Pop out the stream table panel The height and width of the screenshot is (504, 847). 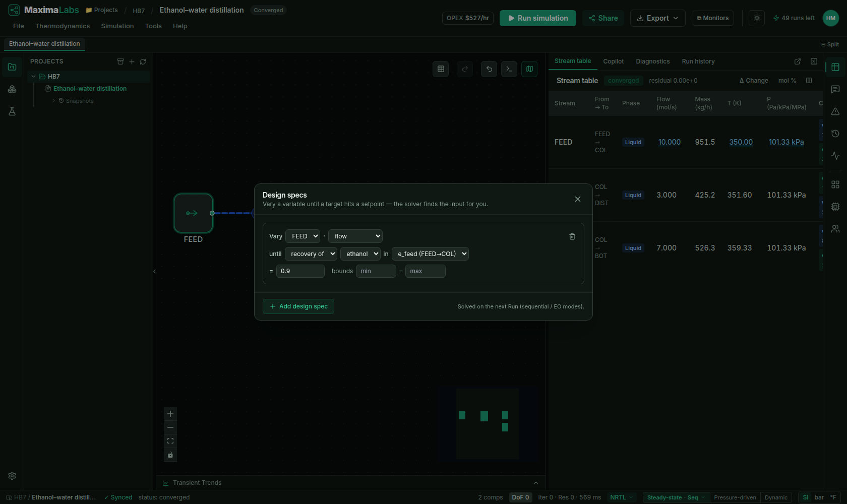point(798,61)
